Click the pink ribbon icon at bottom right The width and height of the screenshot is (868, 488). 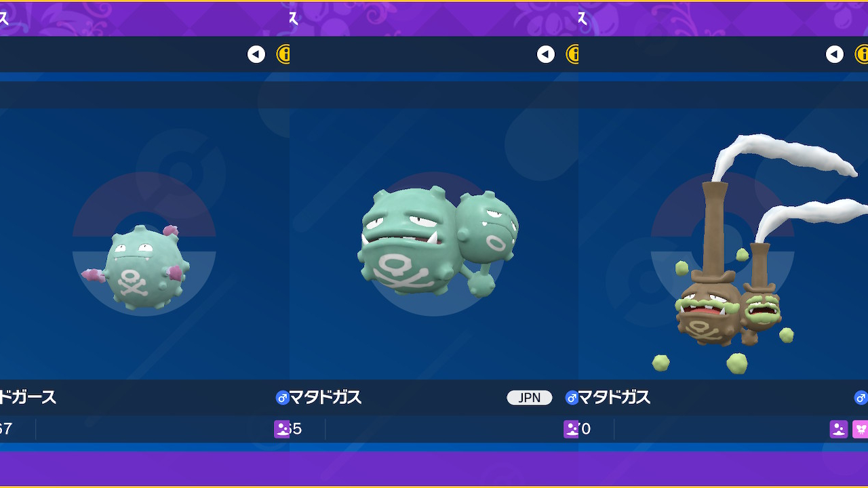pos(861,429)
